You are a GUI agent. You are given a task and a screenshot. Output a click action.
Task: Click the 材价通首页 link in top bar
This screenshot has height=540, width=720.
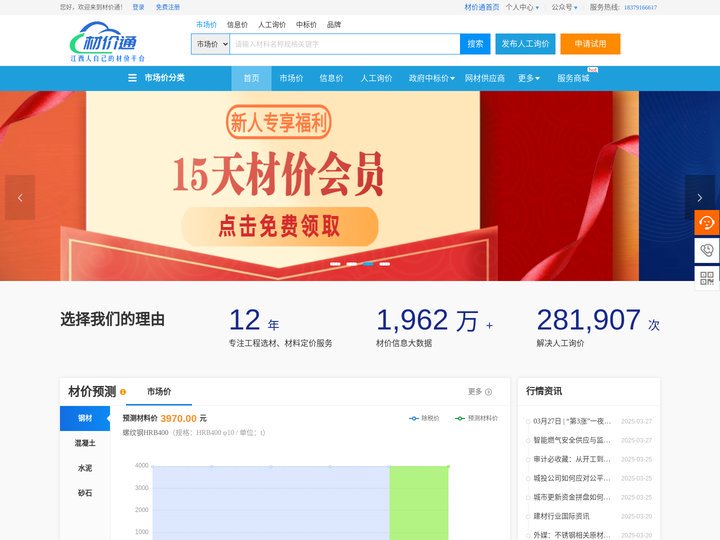(482, 7)
